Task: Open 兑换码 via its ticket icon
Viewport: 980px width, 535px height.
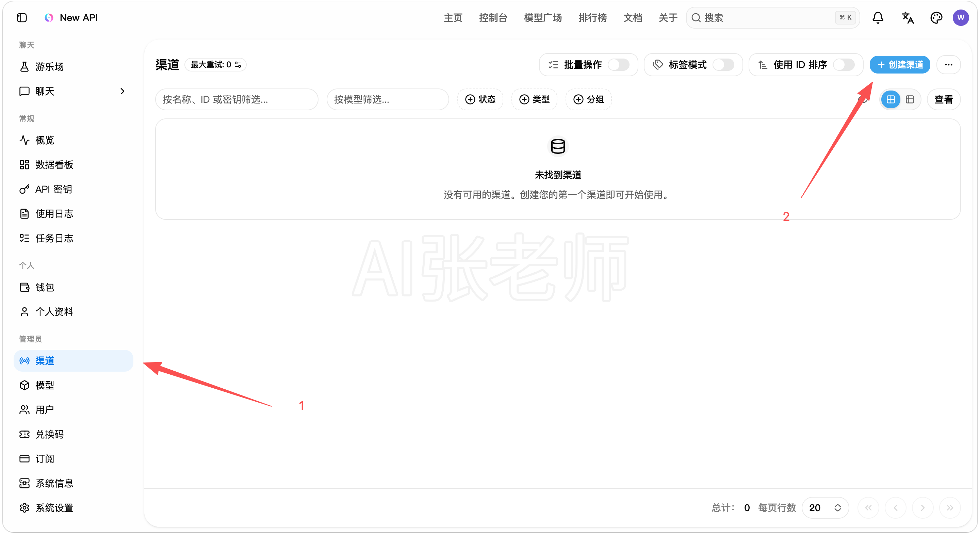Action: 24,434
